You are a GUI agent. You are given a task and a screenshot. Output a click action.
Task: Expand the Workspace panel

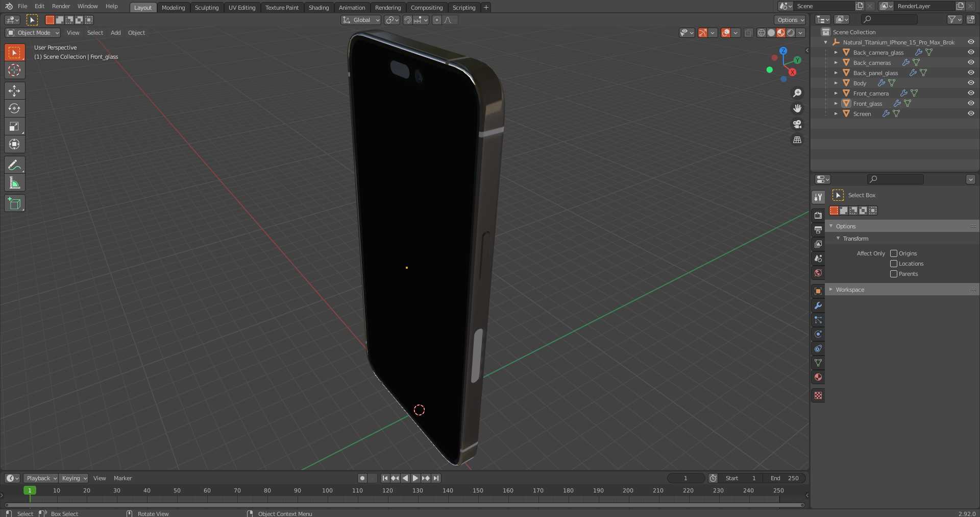tap(902, 290)
